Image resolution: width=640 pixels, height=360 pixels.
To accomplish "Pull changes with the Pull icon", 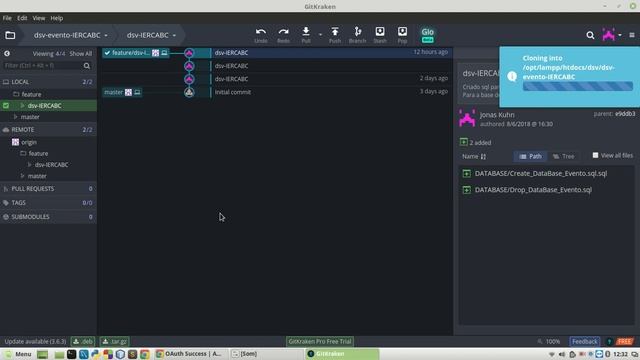I will pos(306,35).
